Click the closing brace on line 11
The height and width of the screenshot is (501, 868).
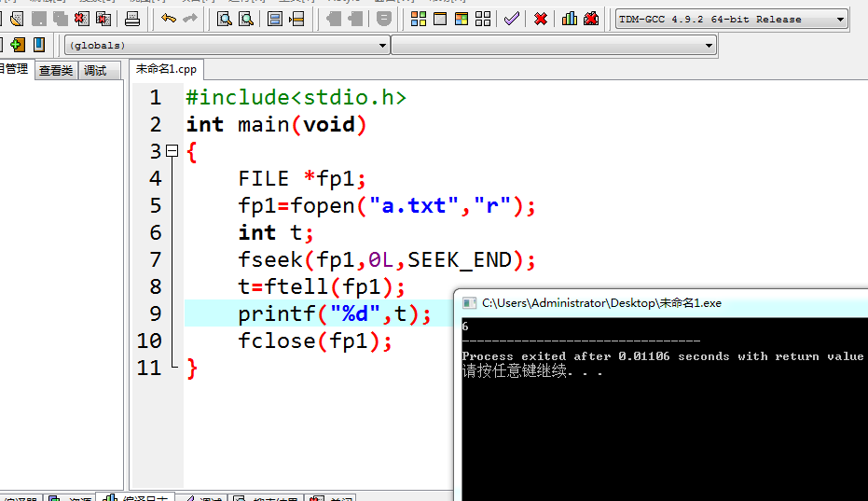(191, 368)
